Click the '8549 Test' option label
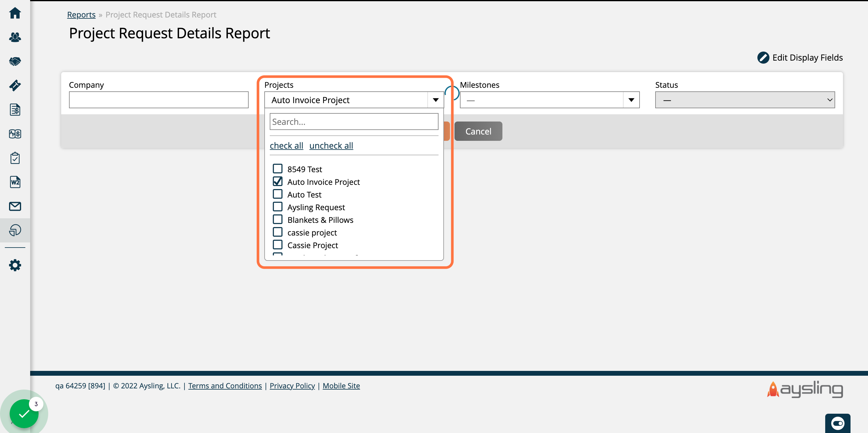Image resolution: width=868 pixels, height=433 pixels. tap(305, 169)
